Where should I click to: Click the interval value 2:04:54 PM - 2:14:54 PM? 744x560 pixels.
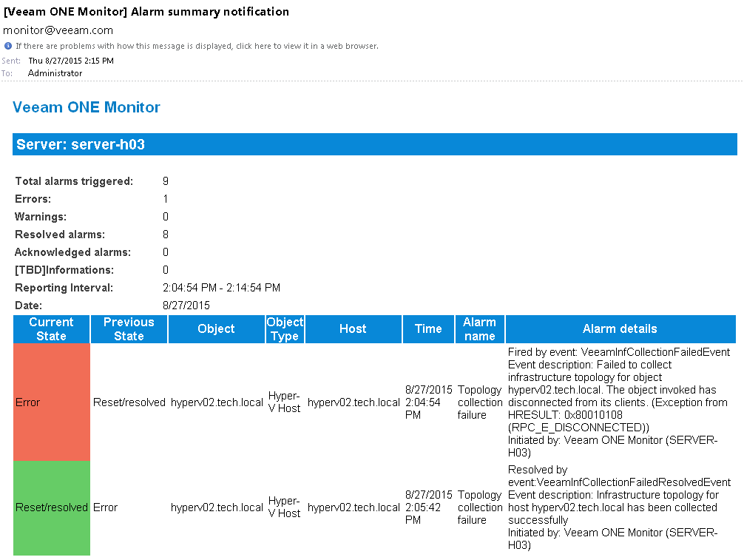point(222,288)
